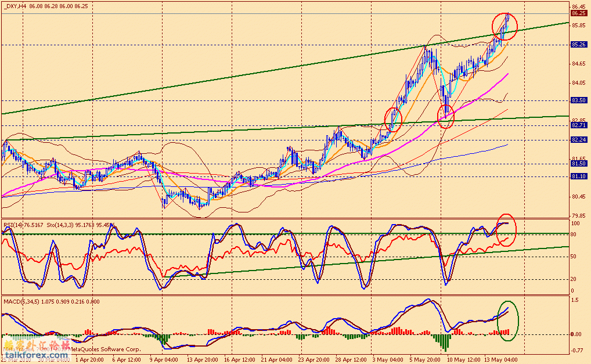Click the 1 Apr 20:00 time label
Viewport: 591px width, 364px height.
click(x=90, y=359)
